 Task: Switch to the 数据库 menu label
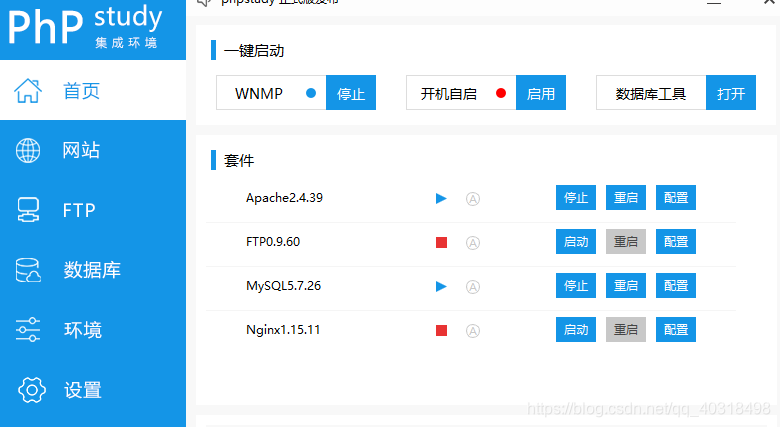[92, 270]
